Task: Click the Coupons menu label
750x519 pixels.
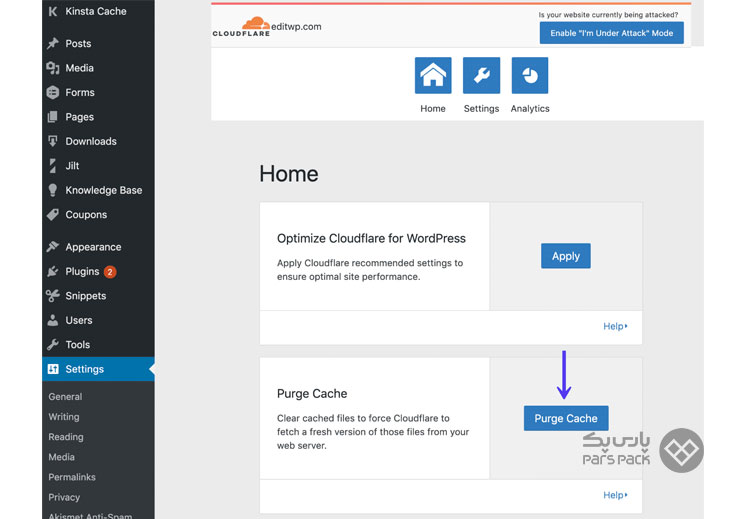Action: [x=86, y=215]
